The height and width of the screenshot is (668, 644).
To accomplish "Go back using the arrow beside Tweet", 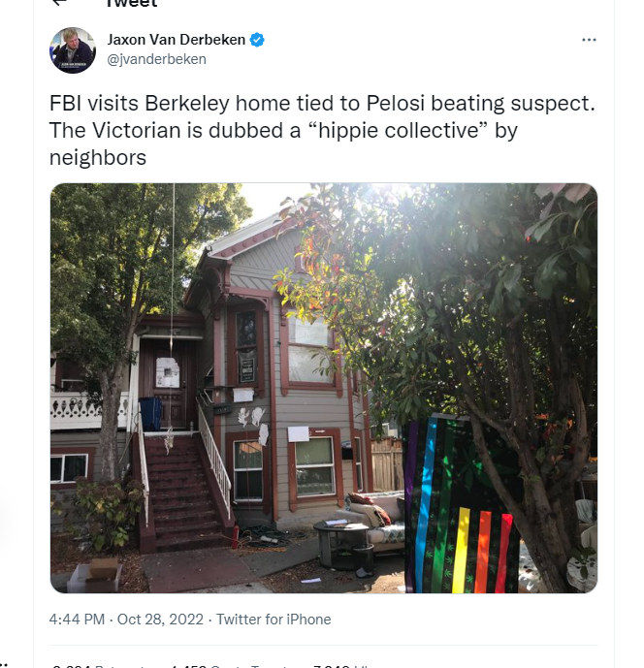I will point(60,2).
